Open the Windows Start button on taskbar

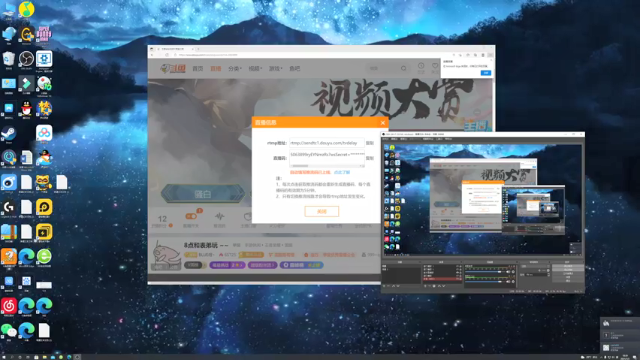4,357
